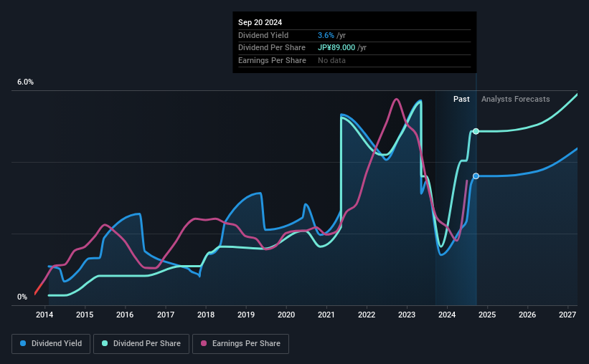This screenshot has width=589, height=364.
Task: Click the 2024 x-axis label
Action: coord(447,315)
